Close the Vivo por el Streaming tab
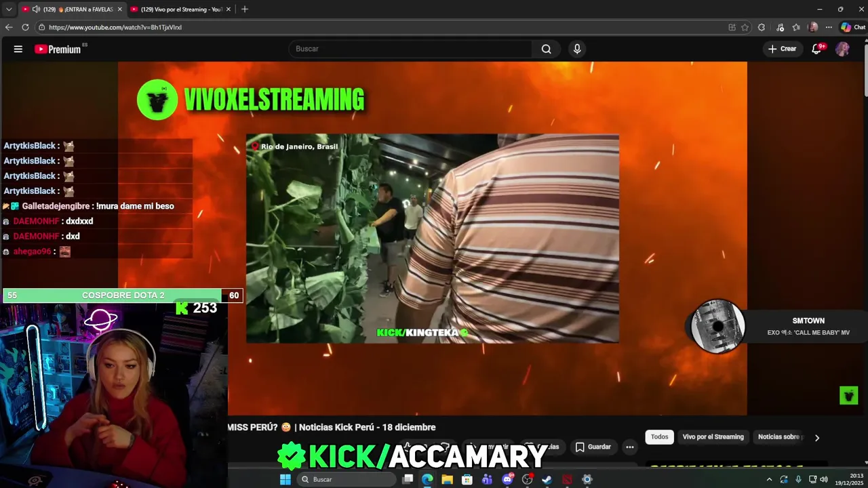Viewport: 868px width, 488px height. coord(229,9)
